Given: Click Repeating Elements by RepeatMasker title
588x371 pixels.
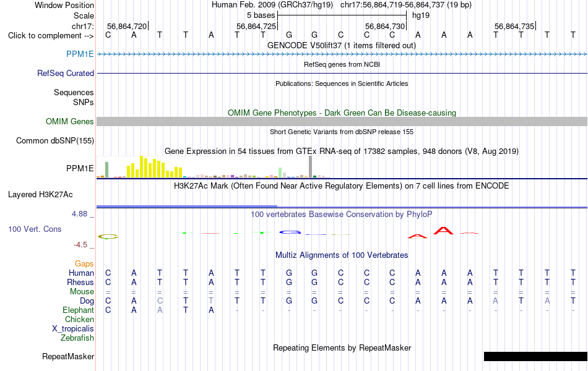Looking at the screenshot, I should pyautogui.click(x=342, y=348).
